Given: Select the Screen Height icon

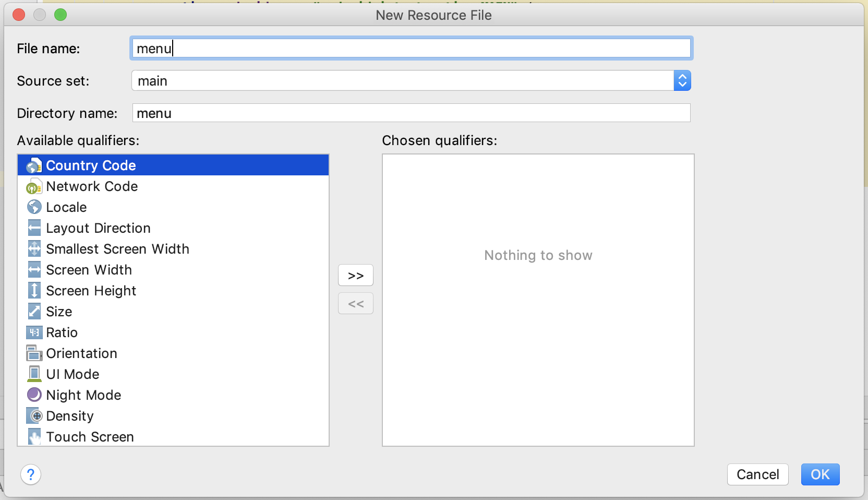Looking at the screenshot, I should (x=34, y=291).
